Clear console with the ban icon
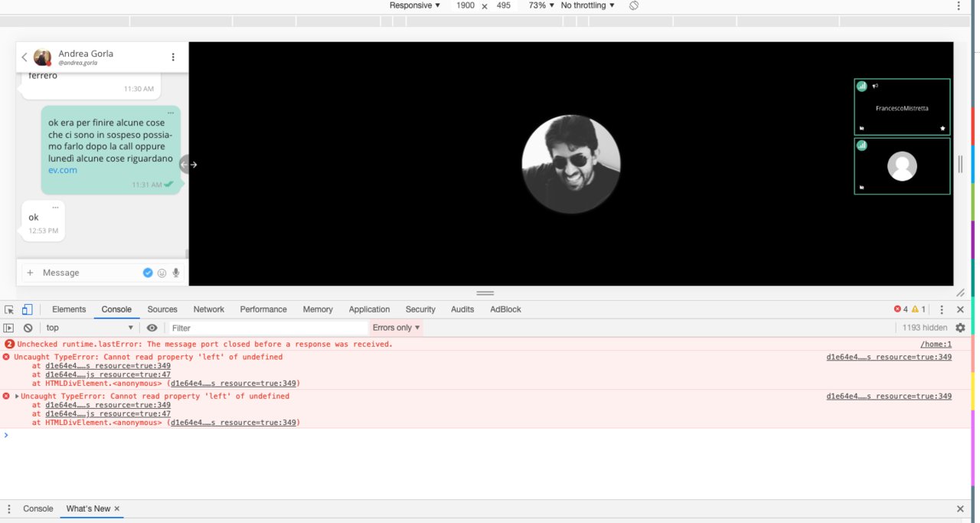Screen dimensions: 980x523 coord(28,328)
